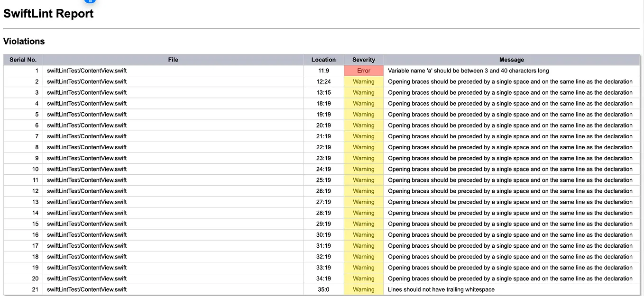
Task: Select the SwiftLint Report heading
Action: 48,14
